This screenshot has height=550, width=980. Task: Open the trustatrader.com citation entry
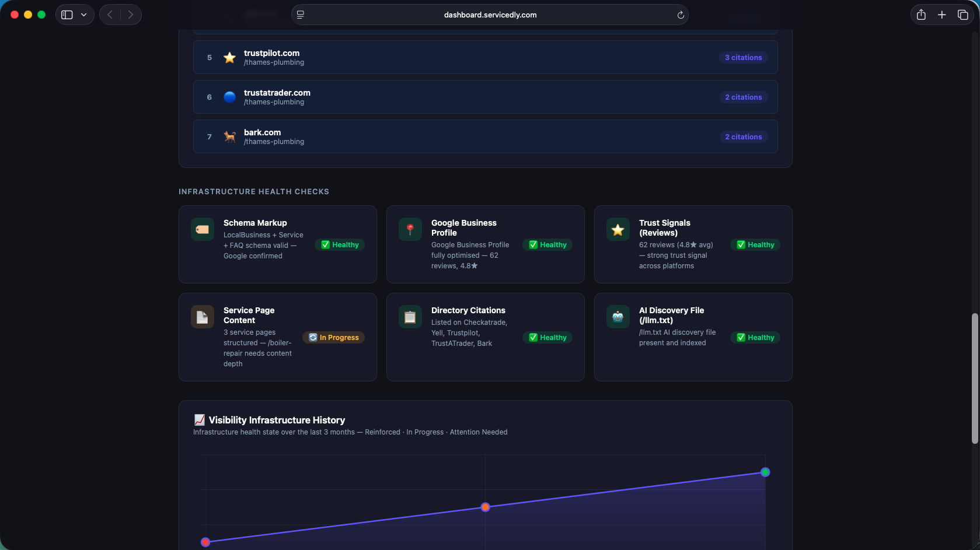485,97
